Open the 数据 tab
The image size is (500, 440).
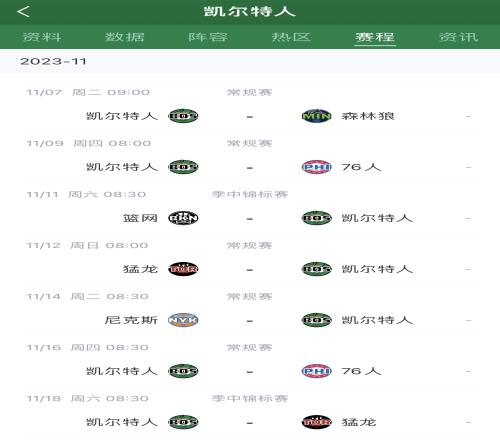[125, 37]
